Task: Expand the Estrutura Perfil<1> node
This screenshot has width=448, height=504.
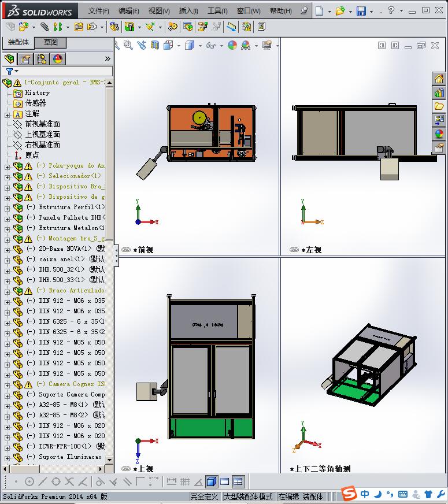Action: click(7, 209)
